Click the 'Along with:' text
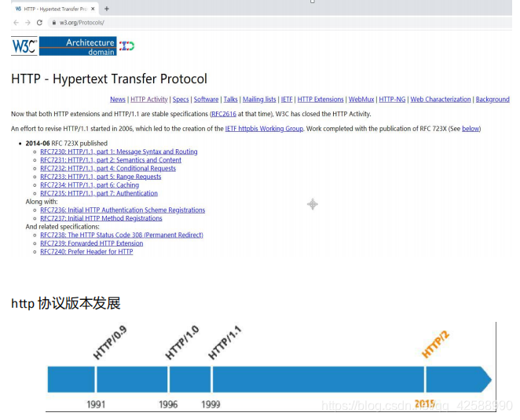The height and width of the screenshot is (420, 520). 42,202
